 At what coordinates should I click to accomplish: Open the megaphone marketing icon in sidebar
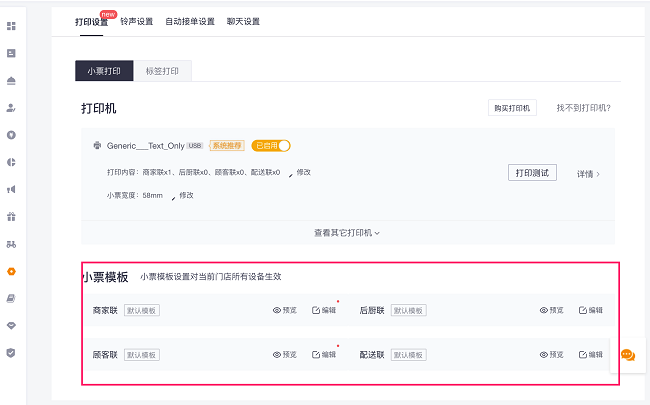(11, 189)
